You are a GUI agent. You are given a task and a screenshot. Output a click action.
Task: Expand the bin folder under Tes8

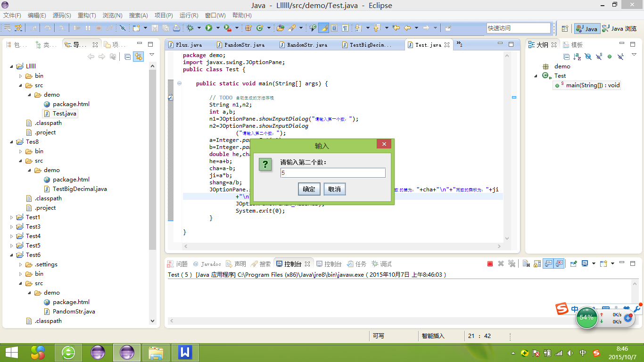pyautogui.click(x=21, y=151)
